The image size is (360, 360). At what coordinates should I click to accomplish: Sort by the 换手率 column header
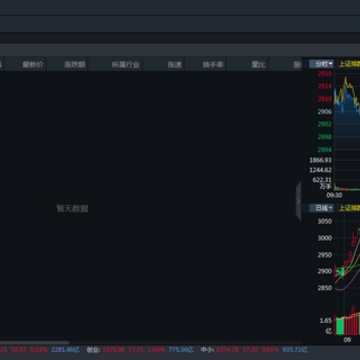[213, 65]
